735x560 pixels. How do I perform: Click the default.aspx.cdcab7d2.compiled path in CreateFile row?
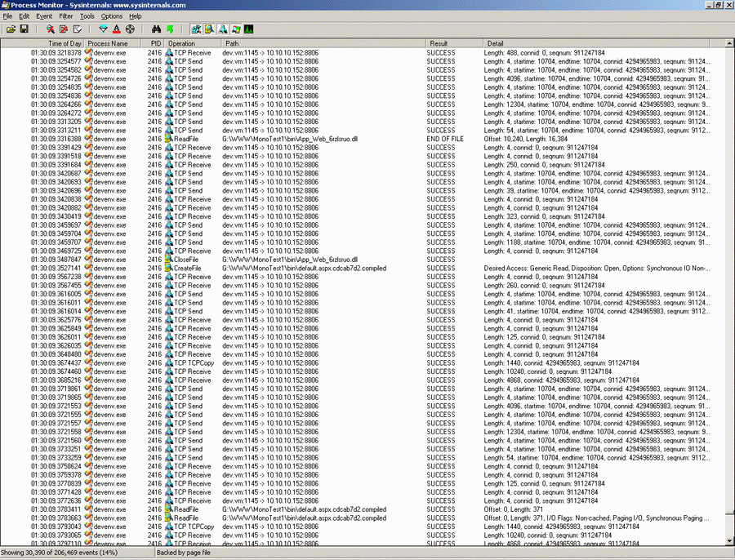click(x=305, y=269)
